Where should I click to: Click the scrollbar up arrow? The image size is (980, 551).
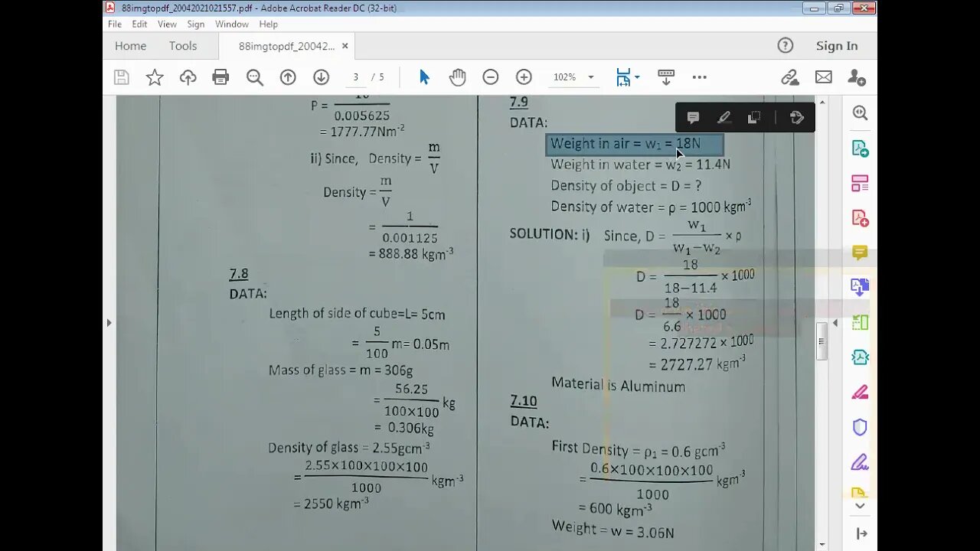tap(822, 102)
